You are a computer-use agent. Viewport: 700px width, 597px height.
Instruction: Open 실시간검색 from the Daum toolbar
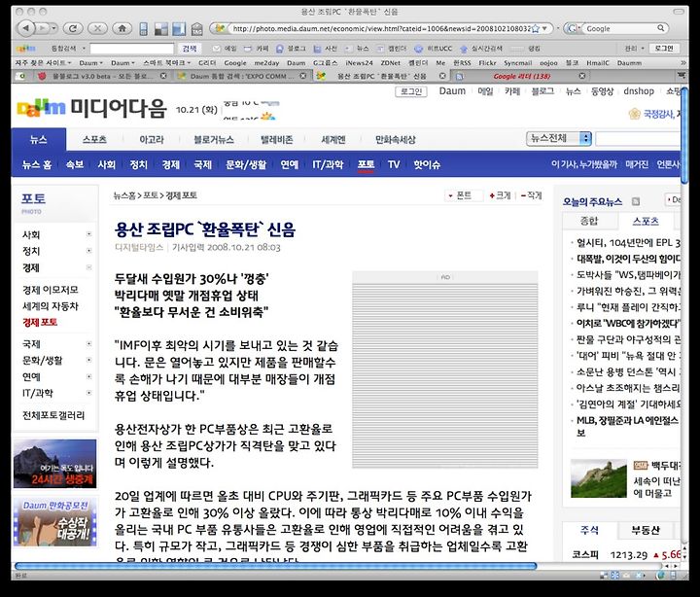481,49
